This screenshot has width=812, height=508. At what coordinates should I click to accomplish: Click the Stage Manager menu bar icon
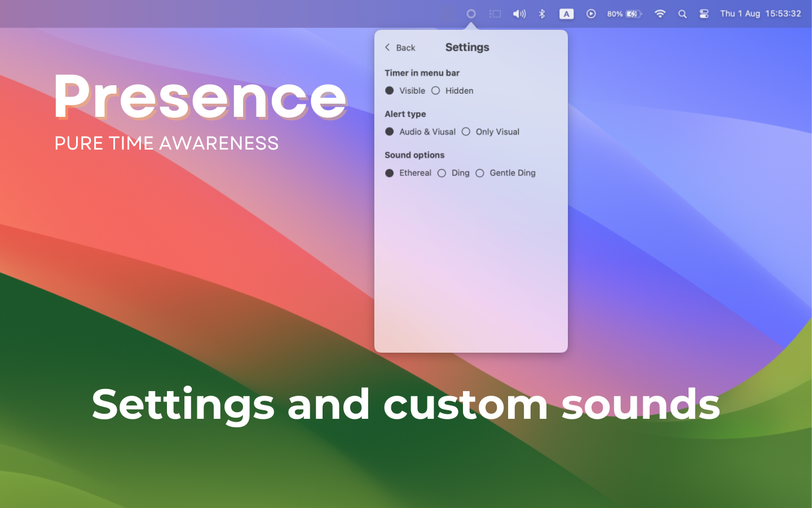(495, 14)
